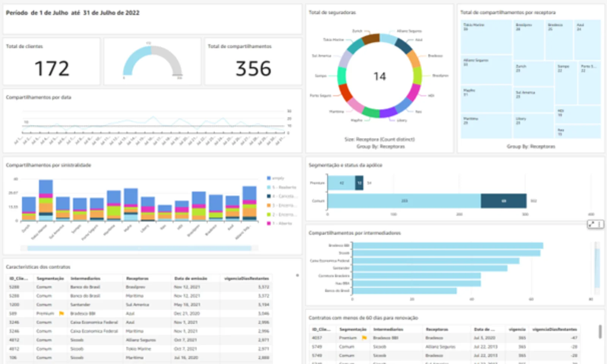This screenshot has width=607, height=364.
Task: Click the orange flag in the renewal table
Action: coord(364,338)
